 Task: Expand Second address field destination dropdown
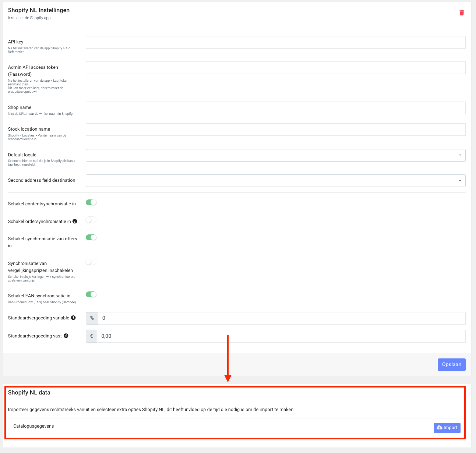[x=276, y=181]
